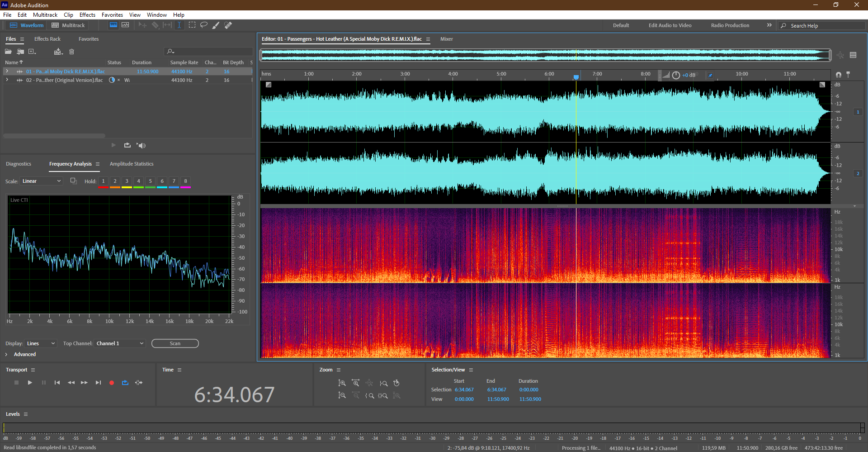The image size is (868, 452).
Task: Click the trash icon in Files panel
Action: tap(71, 52)
